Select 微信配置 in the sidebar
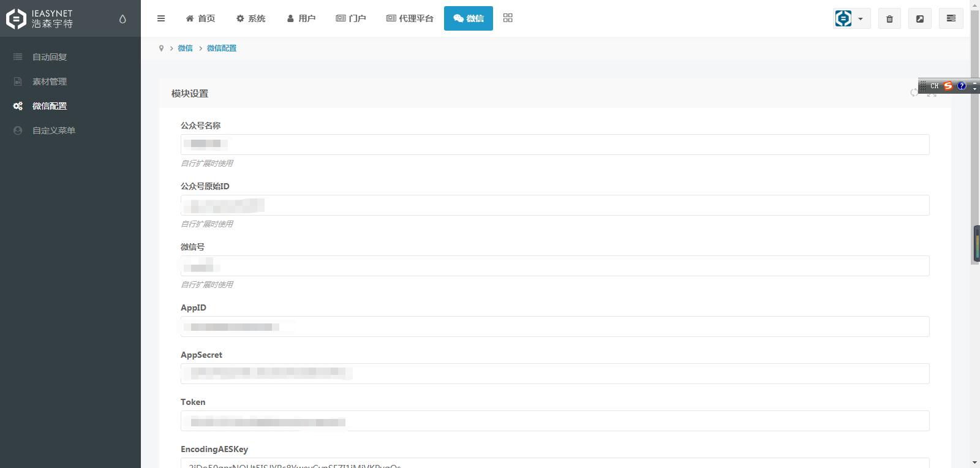 click(70, 106)
